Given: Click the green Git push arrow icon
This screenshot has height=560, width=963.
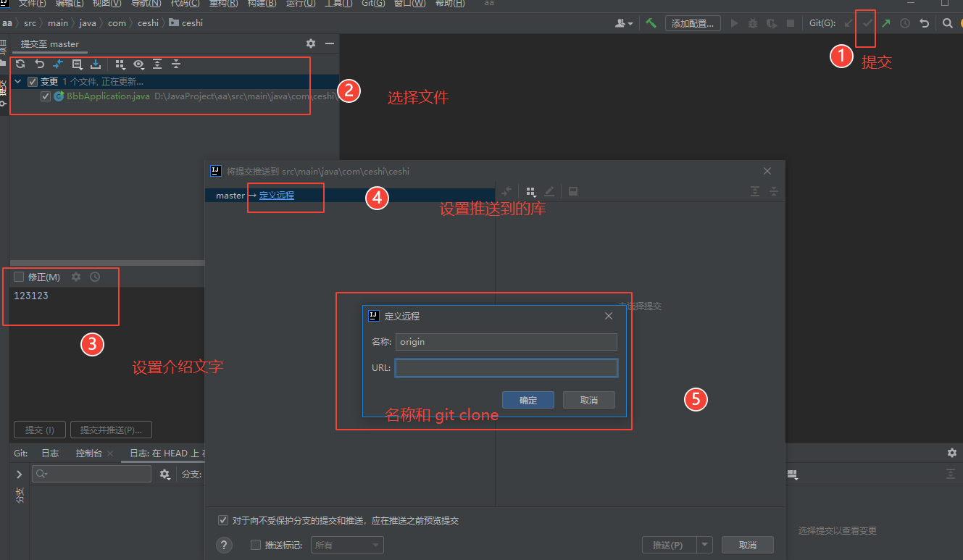Looking at the screenshot, I should click(x=885, y=23).
